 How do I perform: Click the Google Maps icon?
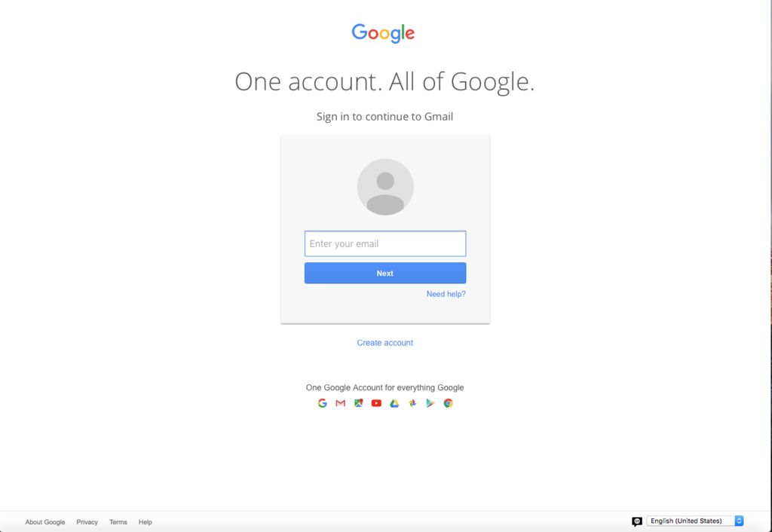tap(358, 403)
